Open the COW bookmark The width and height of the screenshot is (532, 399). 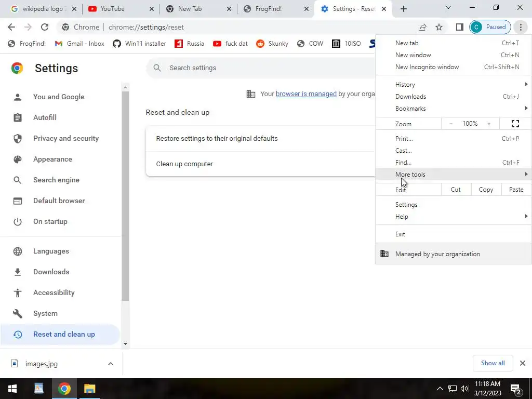click(310, 44)
